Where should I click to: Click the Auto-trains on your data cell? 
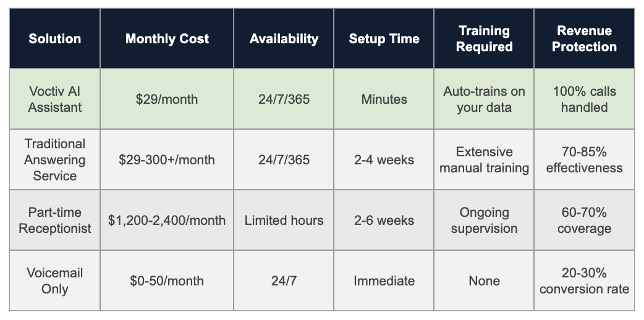(484, 99)
